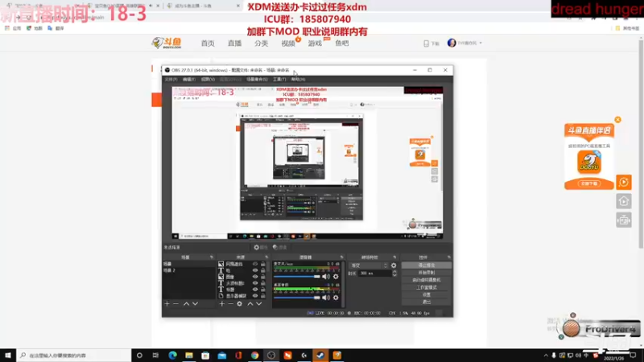
Task: Move the scene up with arrow
Action: pyautogui.click(x=186, y=304)
